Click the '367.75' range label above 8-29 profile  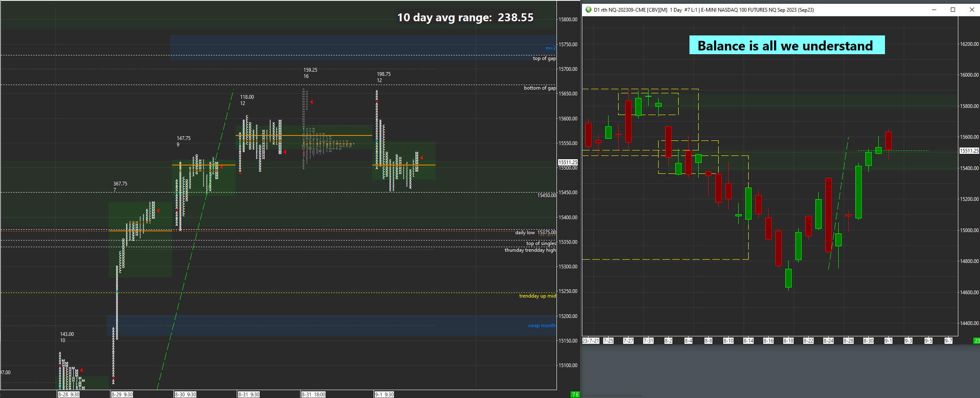point(120,184)
